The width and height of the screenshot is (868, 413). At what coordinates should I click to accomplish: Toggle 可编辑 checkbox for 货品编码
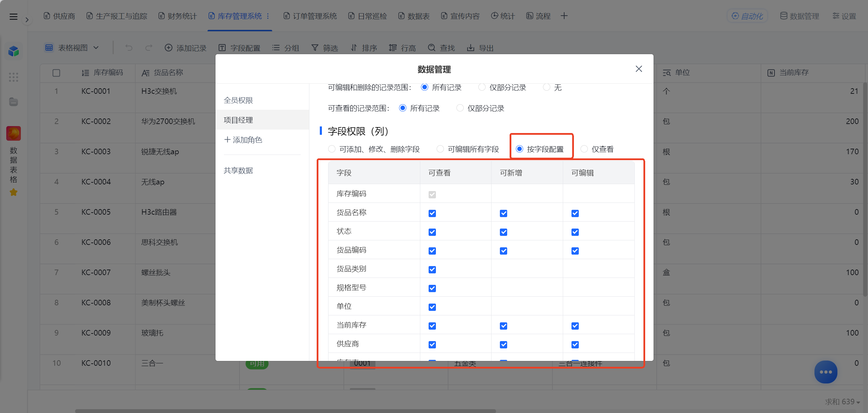point(575,251)
